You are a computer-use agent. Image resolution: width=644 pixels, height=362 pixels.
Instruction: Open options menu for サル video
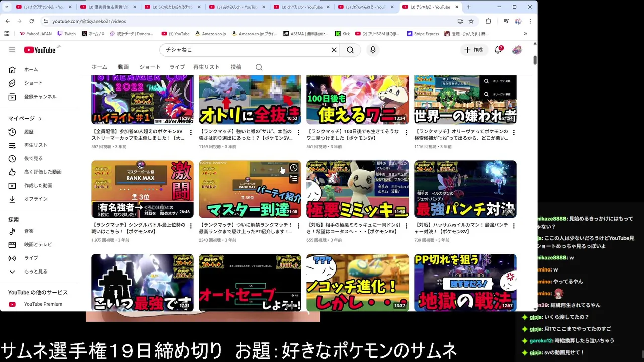[298, 132]
